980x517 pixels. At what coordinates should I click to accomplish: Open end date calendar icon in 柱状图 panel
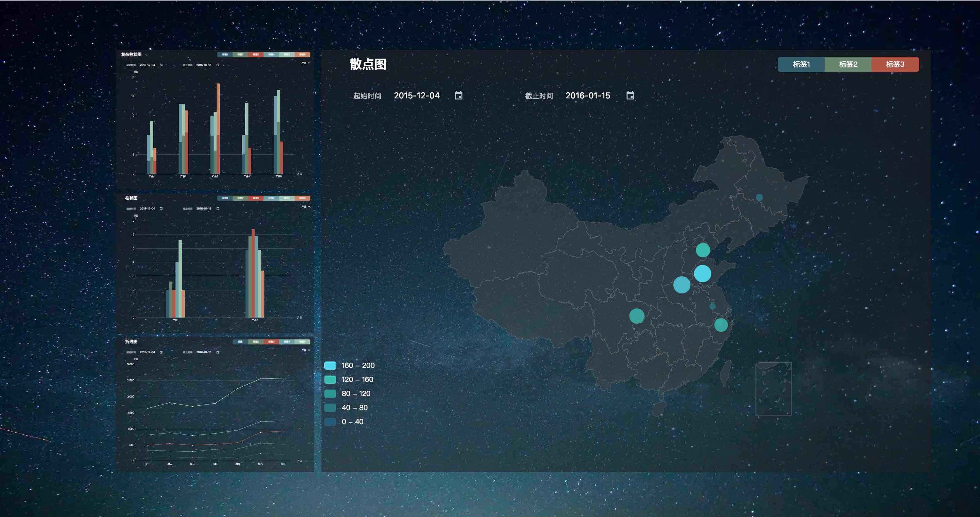coord(218,209)
